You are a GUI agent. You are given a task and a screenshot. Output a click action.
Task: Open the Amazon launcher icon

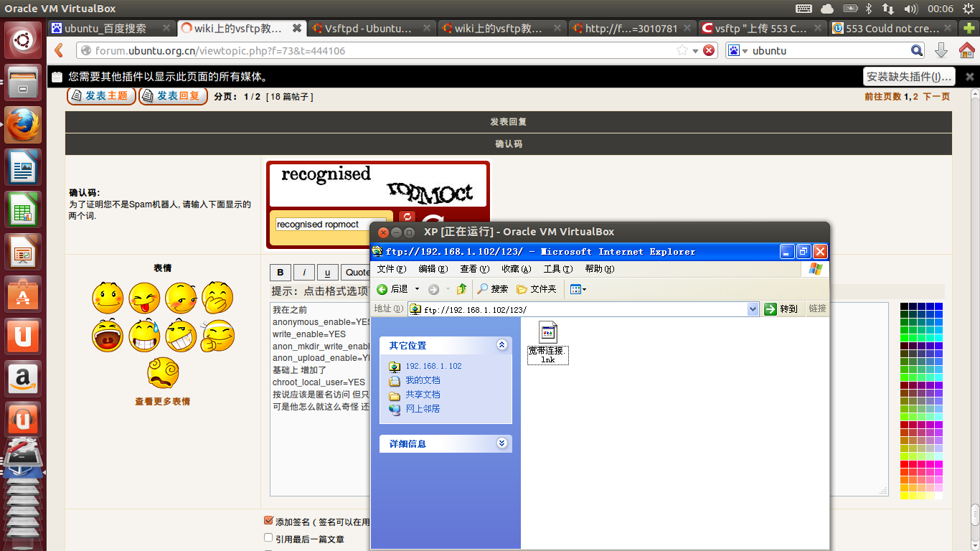coord(23,379)
